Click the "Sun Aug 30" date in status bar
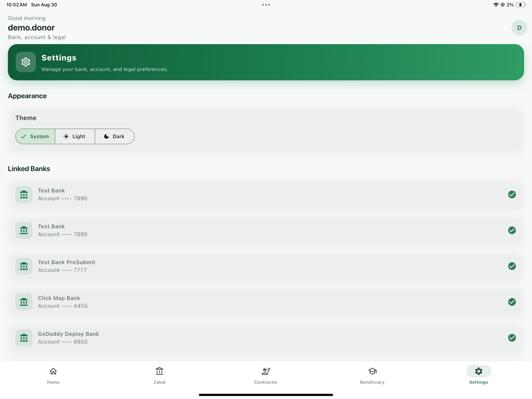The width and height of the screenshot is (532, 399). click(44, 5)
